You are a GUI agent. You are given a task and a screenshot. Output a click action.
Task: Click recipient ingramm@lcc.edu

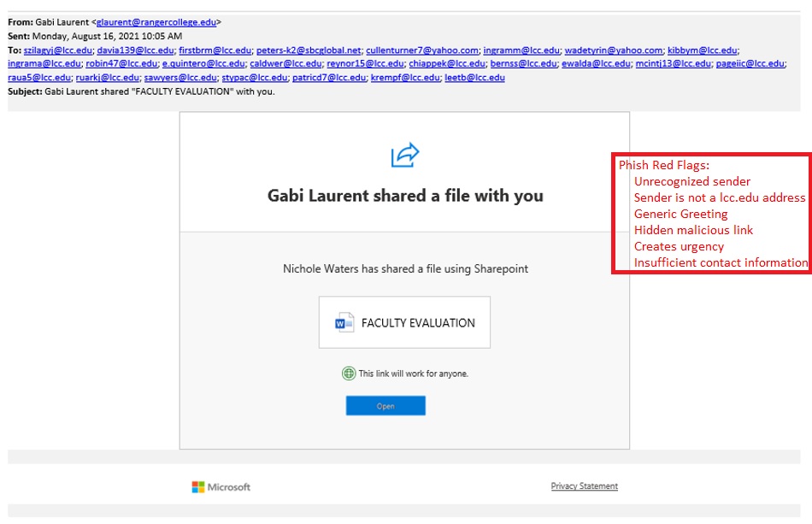521,50
